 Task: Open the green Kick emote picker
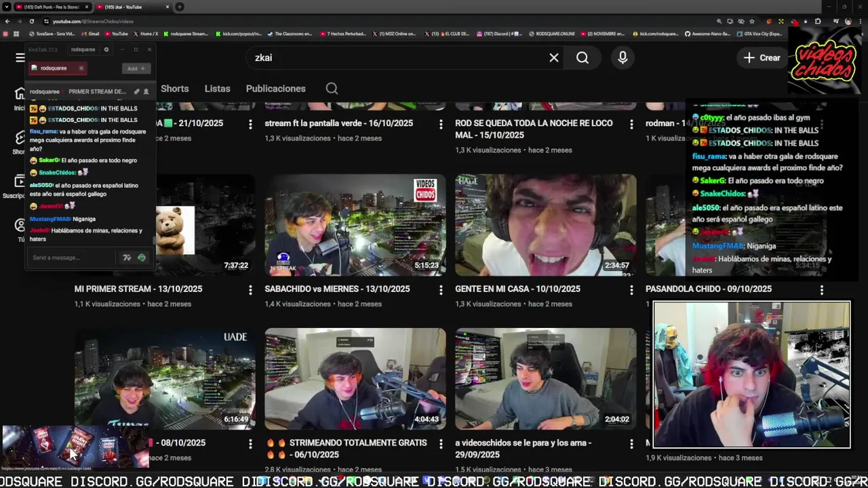pos(141,258)
